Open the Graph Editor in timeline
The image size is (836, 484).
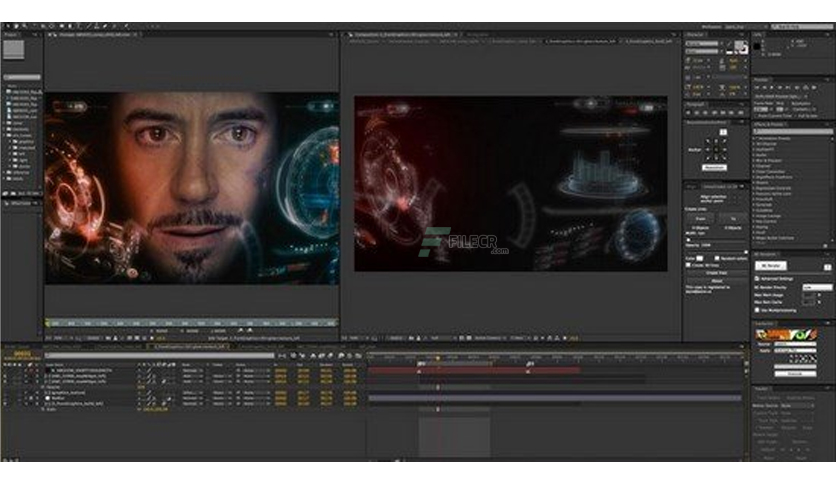[x=358, y=356]
